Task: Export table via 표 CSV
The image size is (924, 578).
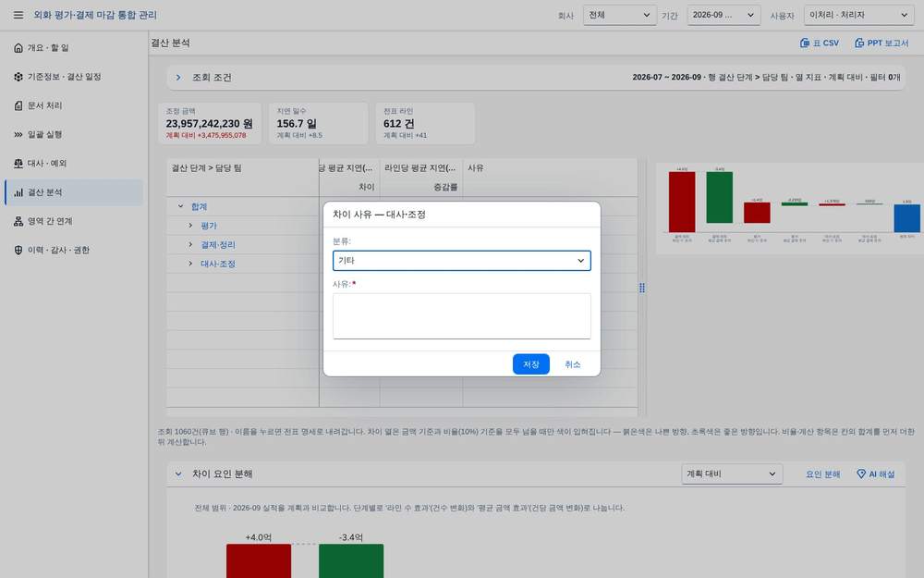Action: [819, 43]
